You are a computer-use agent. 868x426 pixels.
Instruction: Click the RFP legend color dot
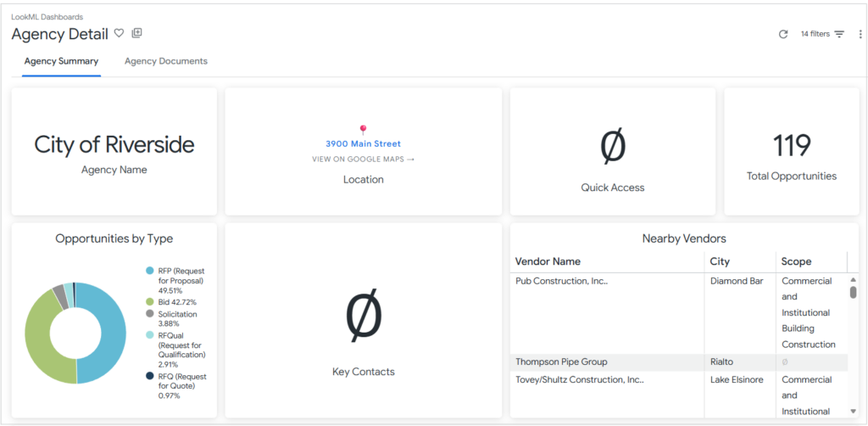150,271
